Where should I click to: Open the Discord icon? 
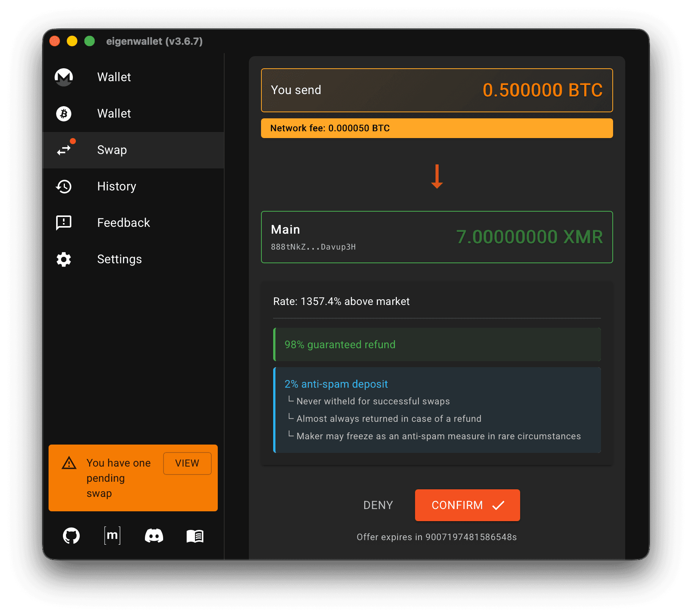(154, 536)
